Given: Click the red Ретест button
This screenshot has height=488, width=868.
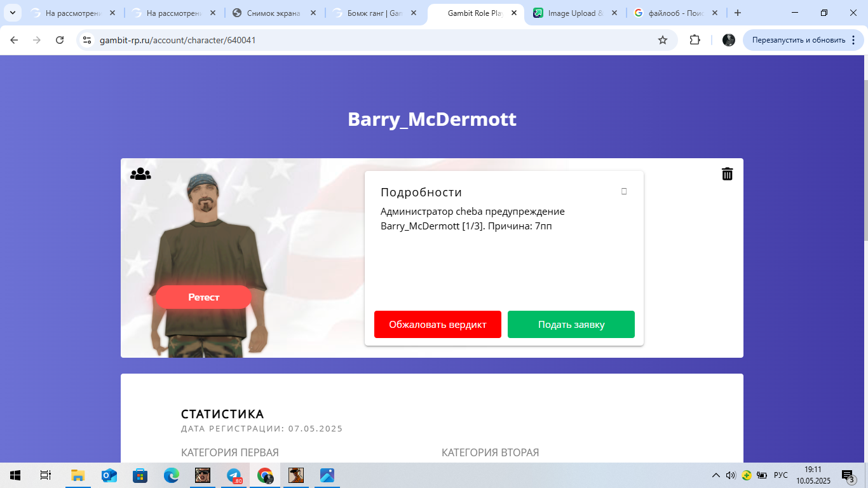Looking at the screenshot, I should [204, 297].
